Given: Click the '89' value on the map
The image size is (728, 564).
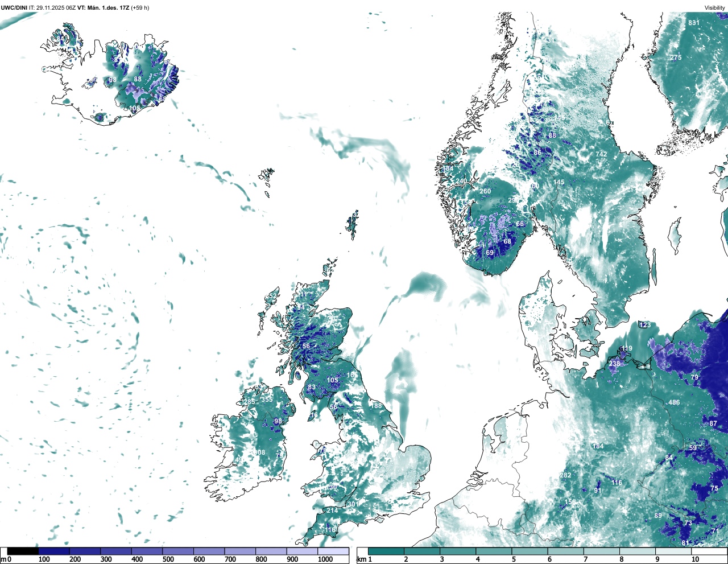Looking at the screenshot, I should pos(658,516).
